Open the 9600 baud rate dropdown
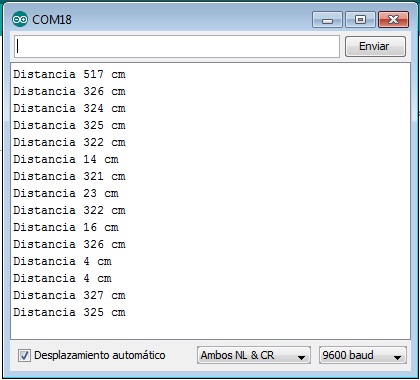The height and width of the screenshot is (380, 420). point(363,355)
